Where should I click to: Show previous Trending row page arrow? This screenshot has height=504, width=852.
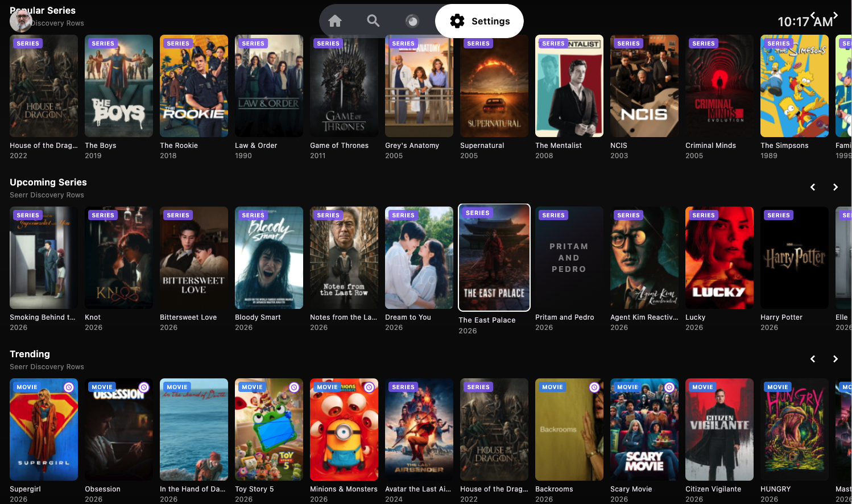(x=813, y=359)
